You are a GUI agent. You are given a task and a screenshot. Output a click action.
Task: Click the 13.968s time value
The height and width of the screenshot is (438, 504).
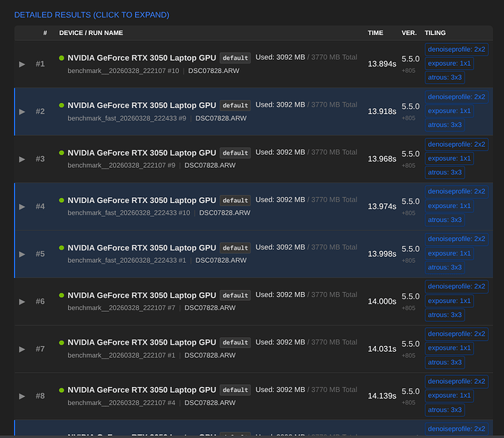pos(382,159)
